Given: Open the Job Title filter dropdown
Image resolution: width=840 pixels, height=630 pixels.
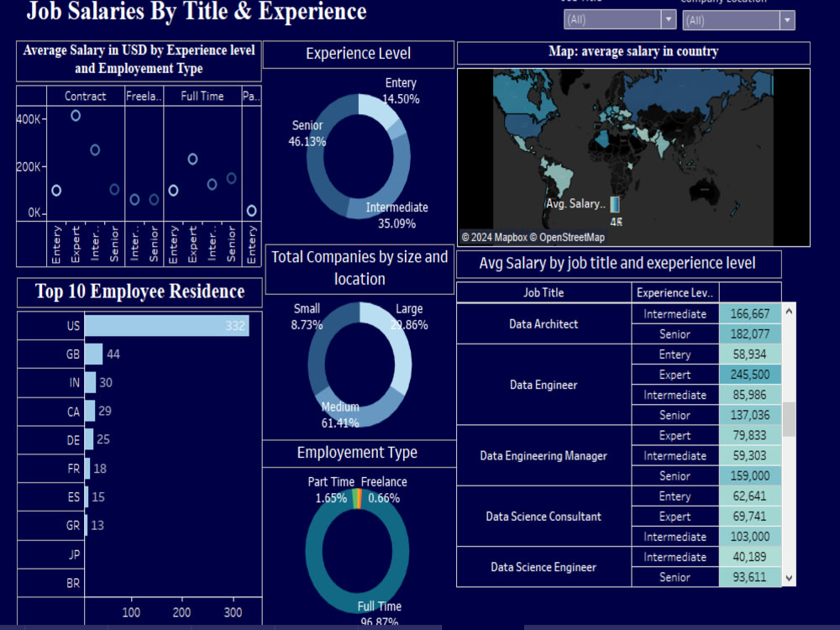Looking at the screenshot, I should [x=613, y=19].
